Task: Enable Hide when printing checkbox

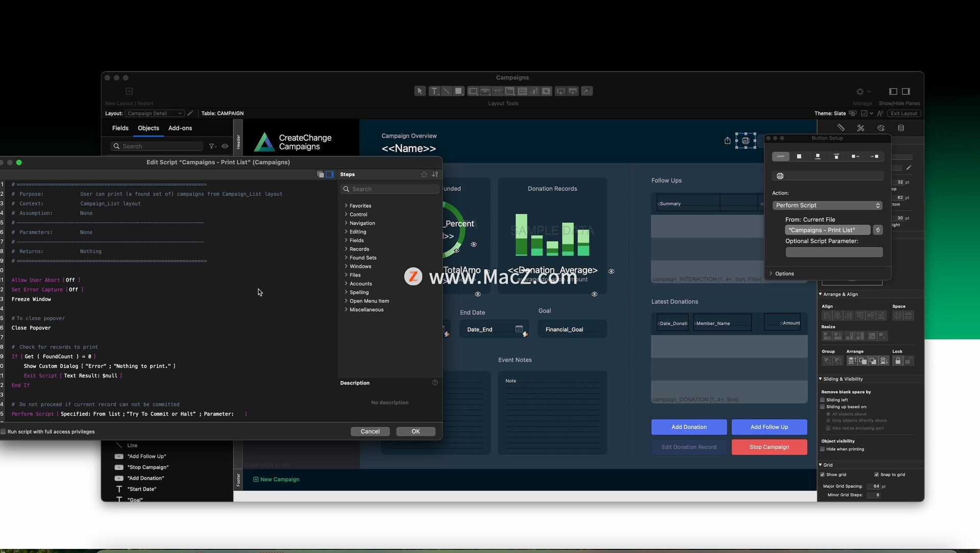Action: click(822, 449)
